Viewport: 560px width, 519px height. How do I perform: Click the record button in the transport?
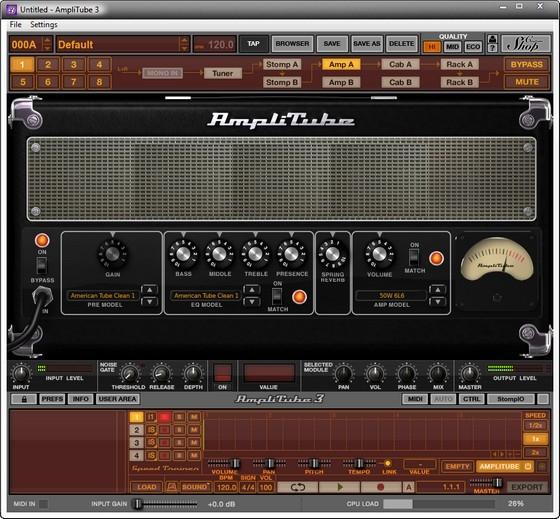(x=381, y=487)
